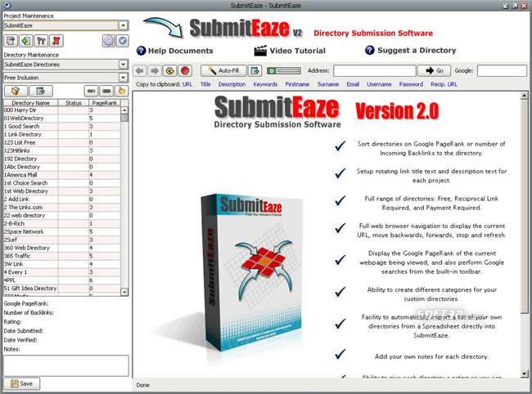Image resolution: width=532 pixels, height=394 pixels.
Task: Click the minus bar icon above the list
Action: pyautogui.click(x=91, y=91)
